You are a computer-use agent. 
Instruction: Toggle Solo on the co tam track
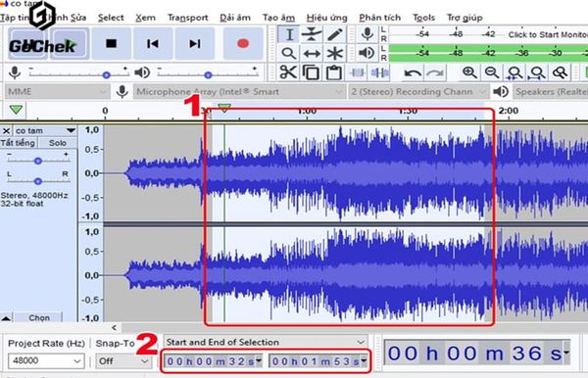58,143
